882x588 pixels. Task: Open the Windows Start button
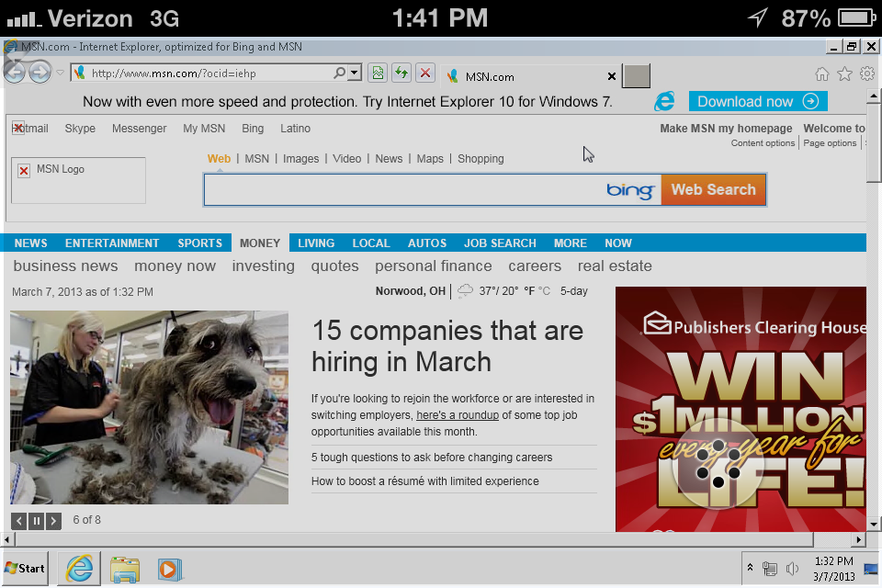pyautogui.click(x=25, y=569)
